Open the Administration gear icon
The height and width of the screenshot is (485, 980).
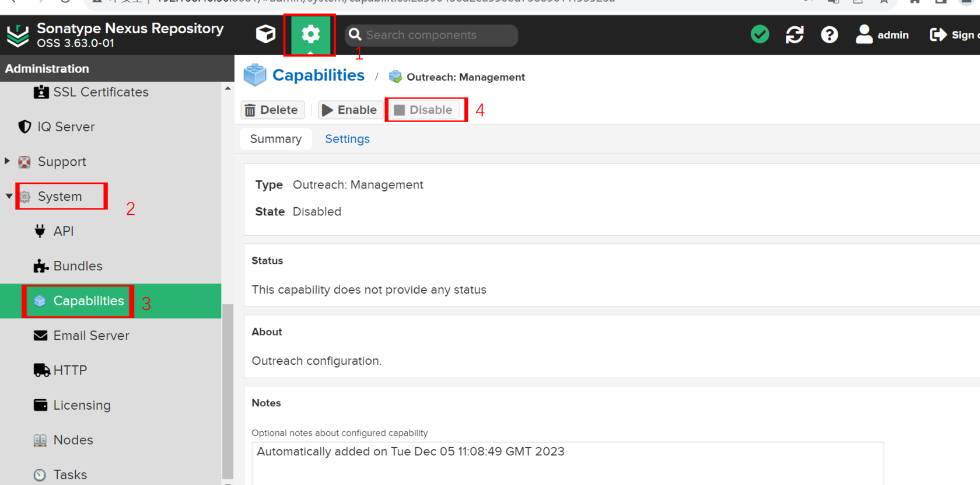pos(310,34)
